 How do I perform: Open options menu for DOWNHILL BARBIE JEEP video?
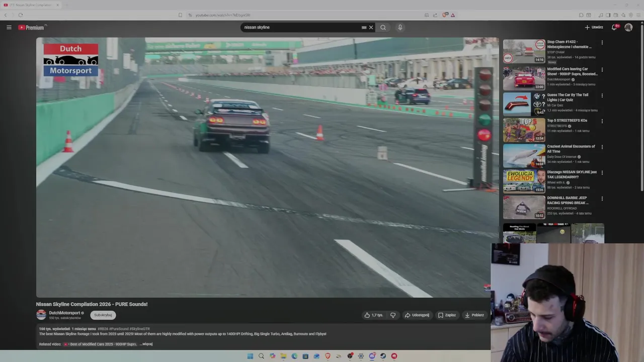tap(602, 199)
